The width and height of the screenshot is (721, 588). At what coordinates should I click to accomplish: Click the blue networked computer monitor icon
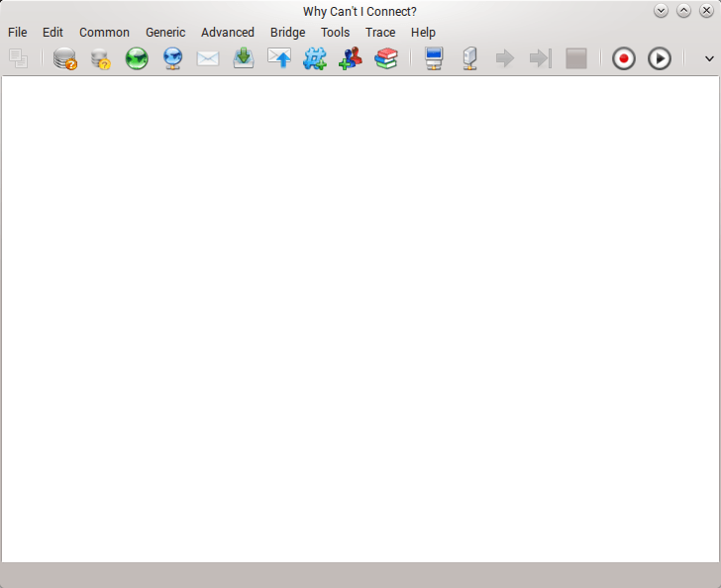coord(434,58)
